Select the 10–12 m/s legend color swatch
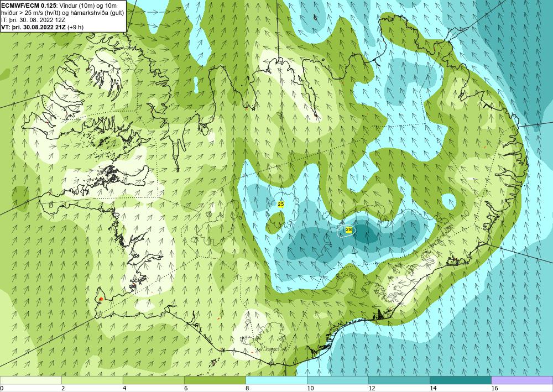This screenshot has width=553, height=392. tap(337, 380)
